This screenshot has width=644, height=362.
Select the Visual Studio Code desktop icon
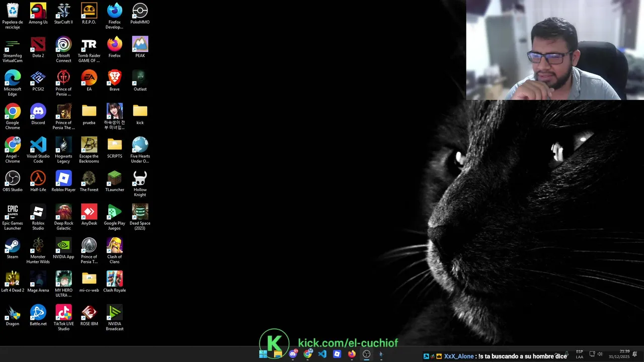(x=38, y=150)
